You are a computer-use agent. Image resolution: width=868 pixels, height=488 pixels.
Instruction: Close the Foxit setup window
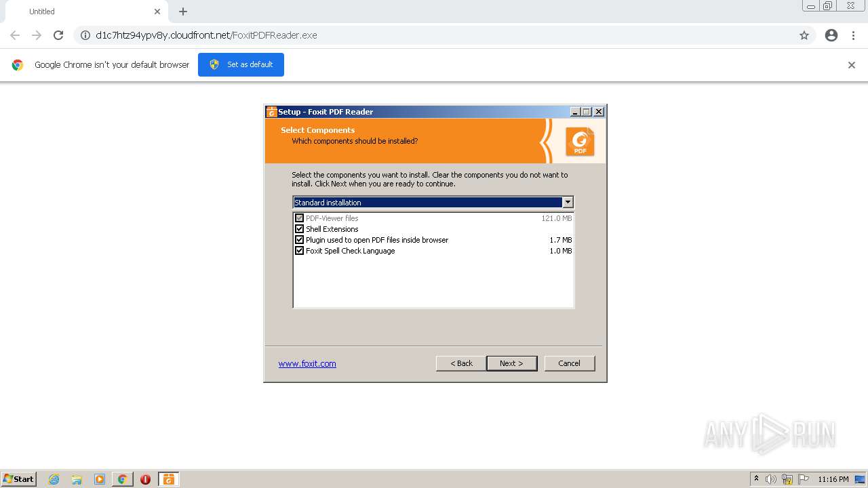(x=599, y=112)
